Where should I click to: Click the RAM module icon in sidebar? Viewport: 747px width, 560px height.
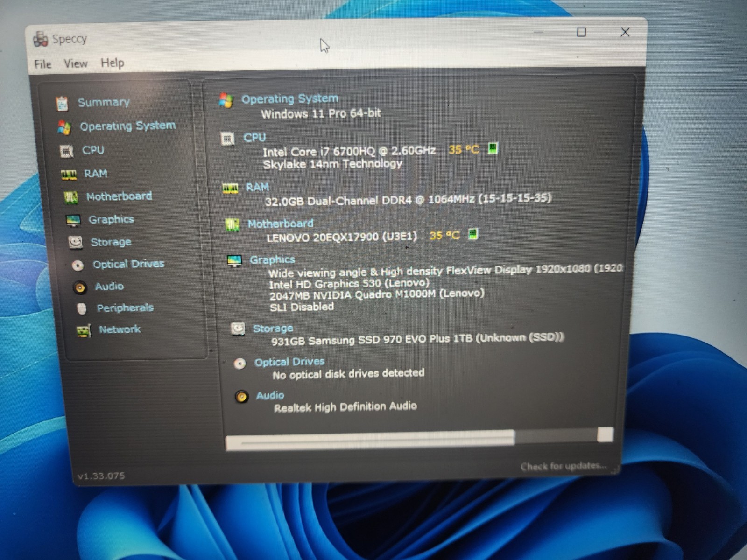[69, 175]
